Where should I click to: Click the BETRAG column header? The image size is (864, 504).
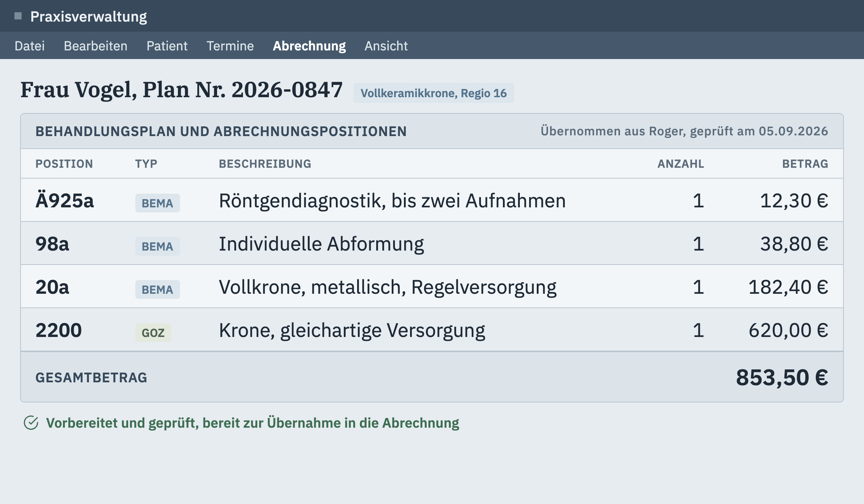tap(805, 164)
